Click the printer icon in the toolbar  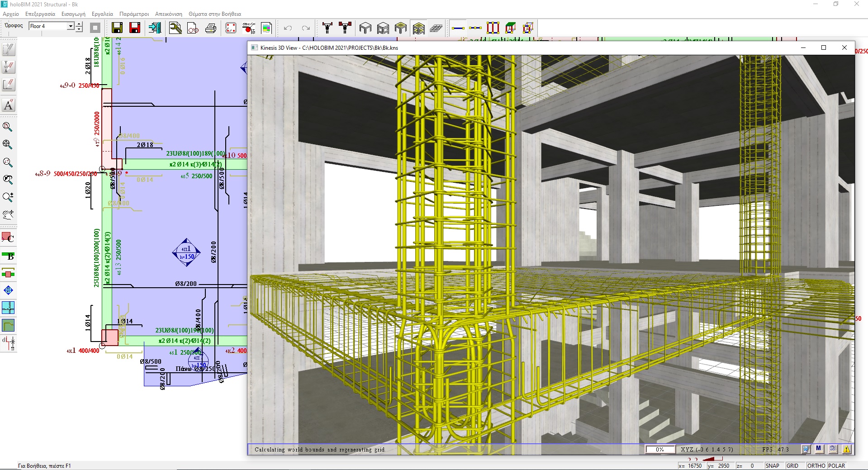point(211,28)
